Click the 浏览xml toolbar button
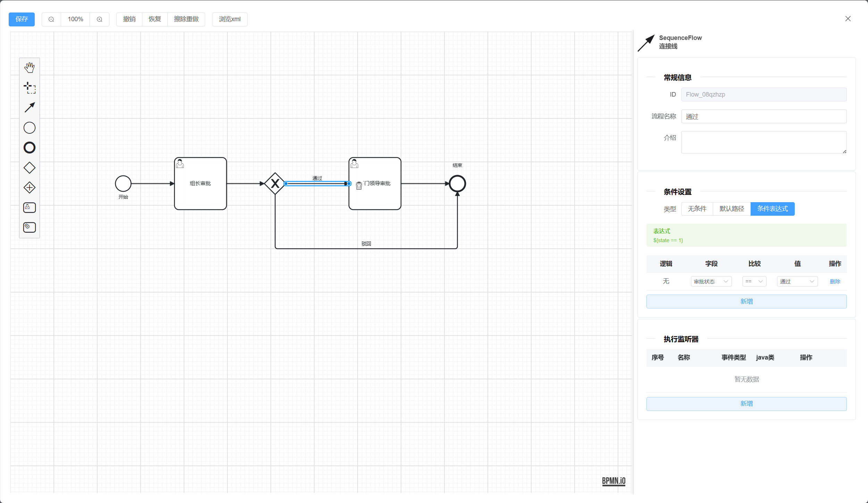 [229, 19]
